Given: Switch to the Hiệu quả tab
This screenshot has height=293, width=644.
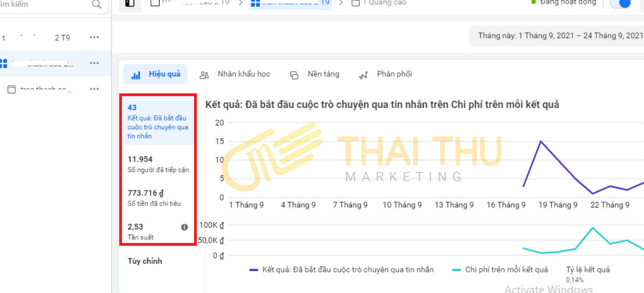Looking at the screenshot, I should pyautogui.click(x=155, y=74).
